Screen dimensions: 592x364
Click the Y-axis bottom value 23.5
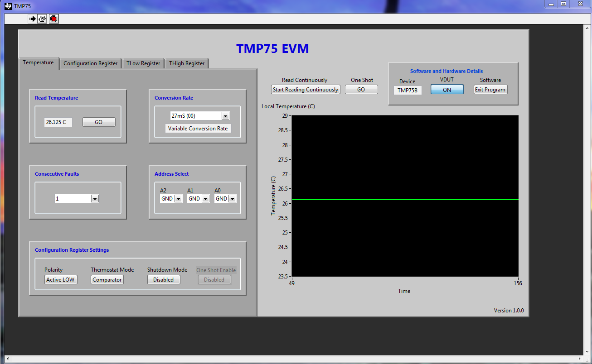point(283,277)
